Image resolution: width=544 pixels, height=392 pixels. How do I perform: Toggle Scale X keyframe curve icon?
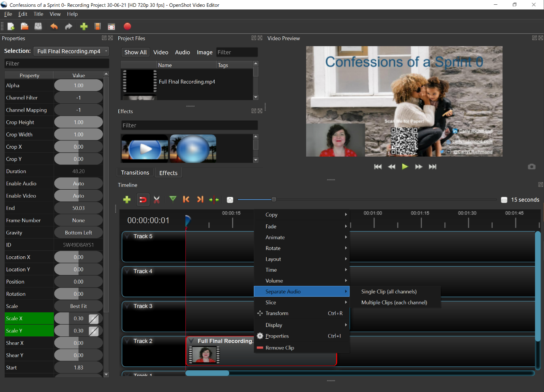(x=93, y=319)
